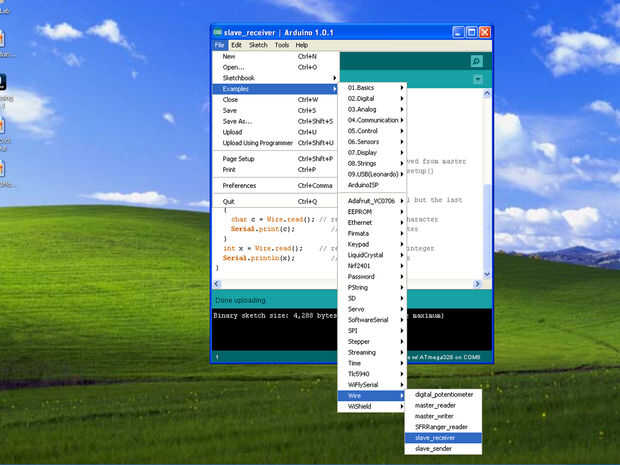The height and width of the screenshot is (465, 620).
Task: Click the tab dropdown arrow icon
Action: point(478,79)
